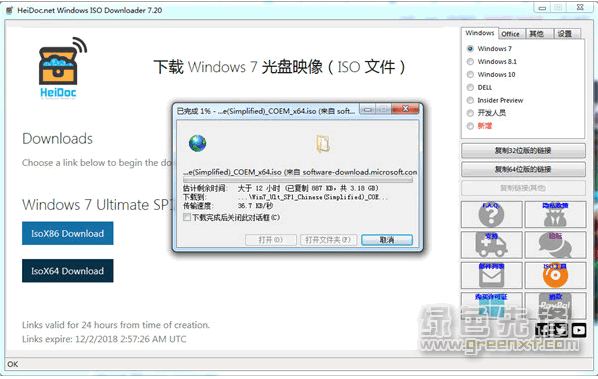This screenshot has height=379, width=598.
Task: Click the 打开(O) button in dialog
Action: point(270,240)
